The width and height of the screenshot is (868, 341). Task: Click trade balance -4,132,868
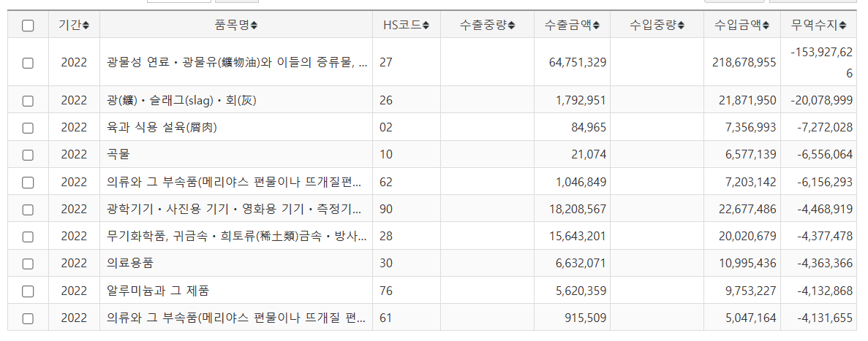825,291
